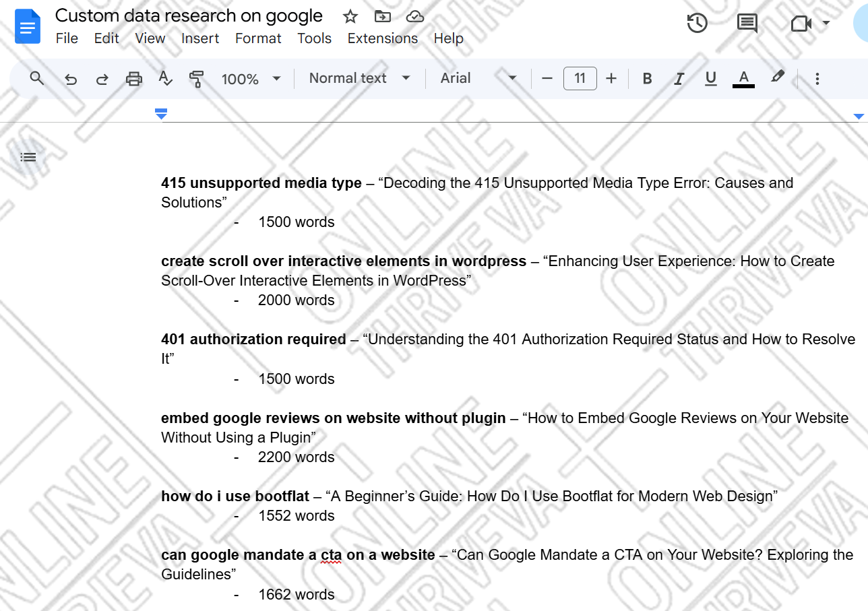868x611 pixels.
Task: Click Undo in the toolbar
Action: pos(71,78)
